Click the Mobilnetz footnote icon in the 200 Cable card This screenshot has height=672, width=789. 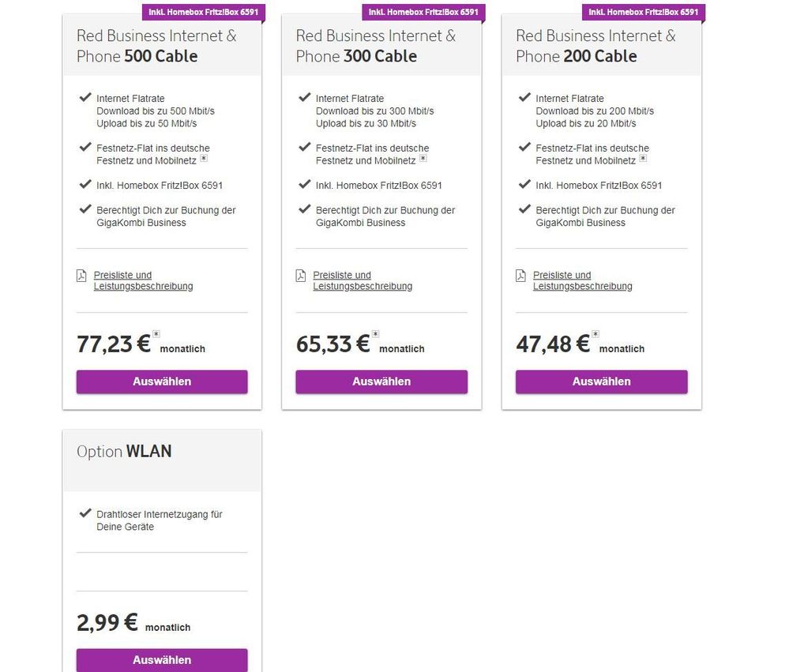point(643,159)
